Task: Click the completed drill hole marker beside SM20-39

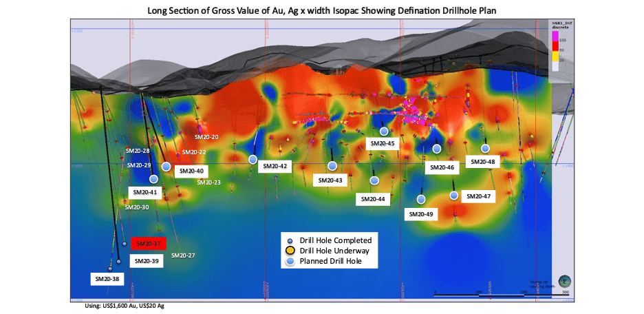Action: pyautogui.click(x=119, y=262)
